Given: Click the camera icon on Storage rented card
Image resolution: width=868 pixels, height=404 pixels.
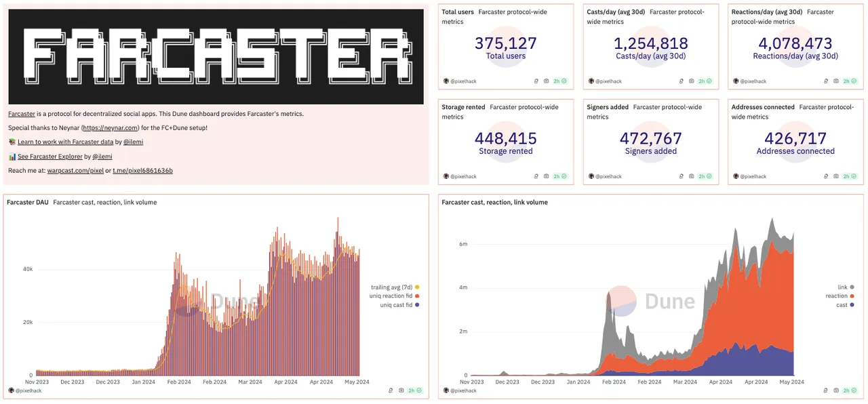Looking at the screenshot, I should click(x=546, y=176).
